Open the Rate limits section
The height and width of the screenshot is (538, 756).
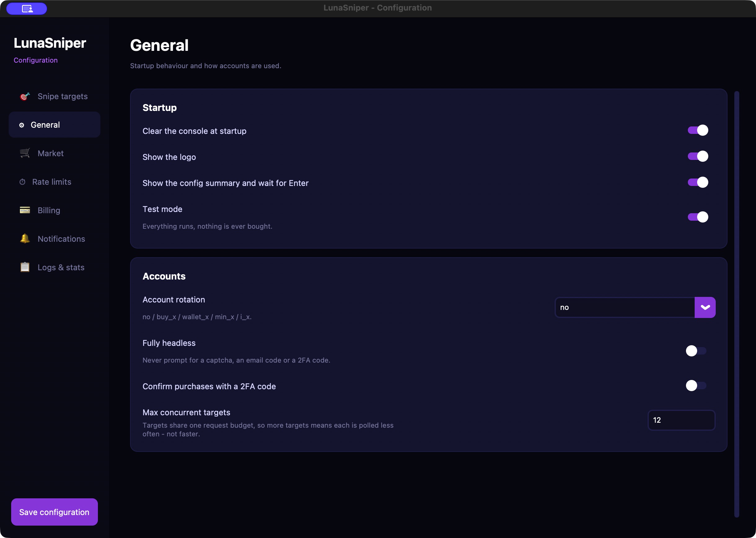[x=55, y=182]
